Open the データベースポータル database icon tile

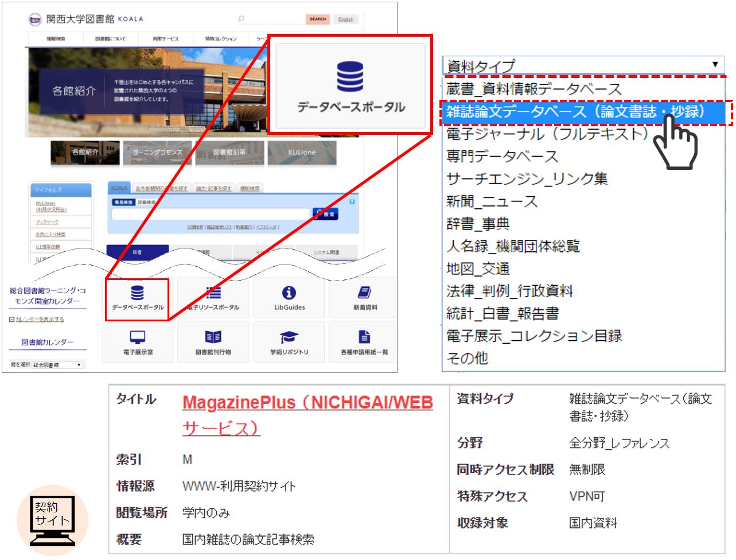(x=138, y=299)
